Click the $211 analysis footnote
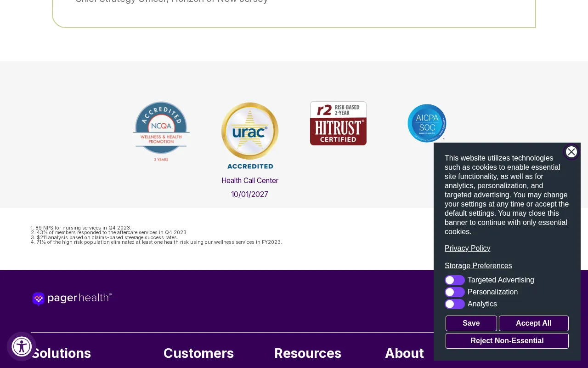588x368 pixels. click(x=104, y=237)
